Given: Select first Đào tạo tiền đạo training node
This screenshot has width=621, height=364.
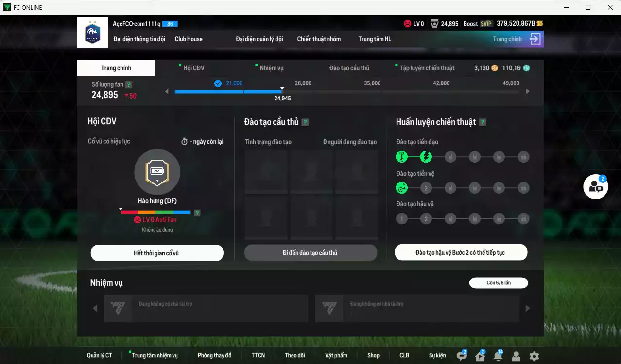Looking at the screenshot, I should [x=401, y=157].
